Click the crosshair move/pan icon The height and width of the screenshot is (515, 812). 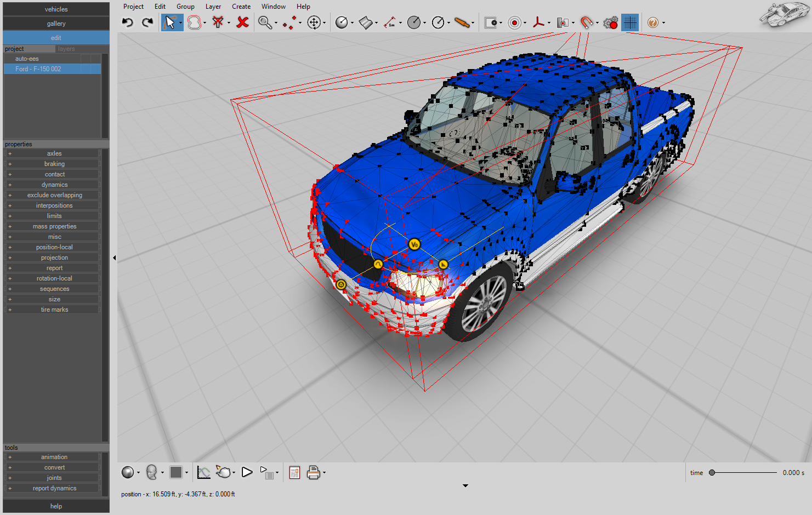point(314,22)
